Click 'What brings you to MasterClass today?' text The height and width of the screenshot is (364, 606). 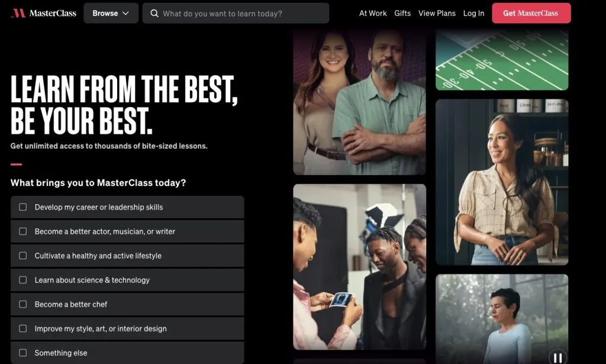(x=98, y=183)
